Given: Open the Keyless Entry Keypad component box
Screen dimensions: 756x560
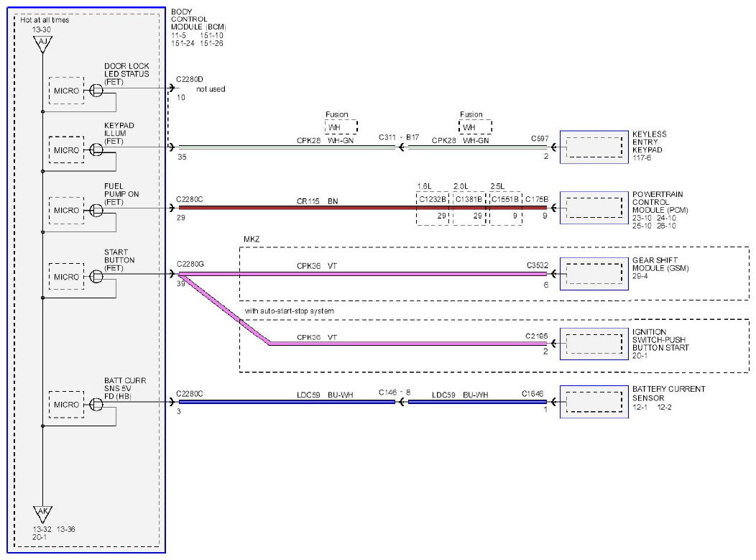Looking at the screenshot, I should click(594, 147).
